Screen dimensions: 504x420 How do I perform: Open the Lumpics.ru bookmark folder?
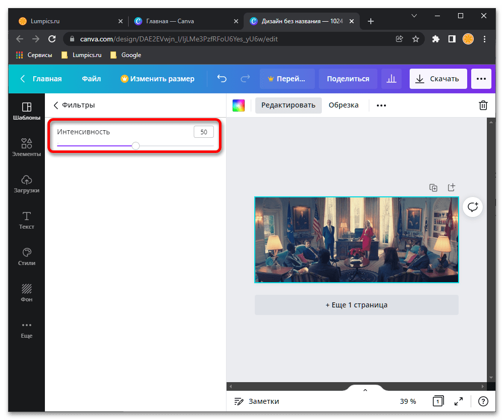point(81,55)
